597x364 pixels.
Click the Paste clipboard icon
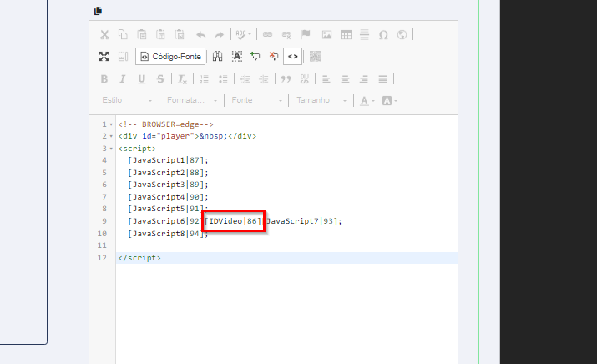tap(142, 35)
